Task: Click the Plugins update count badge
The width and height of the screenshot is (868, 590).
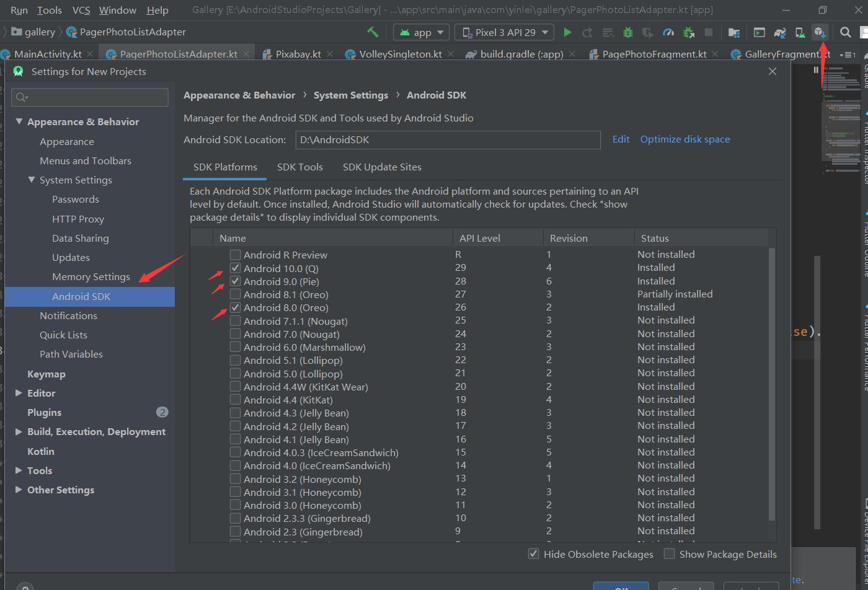Action: [x=162, y=412]
